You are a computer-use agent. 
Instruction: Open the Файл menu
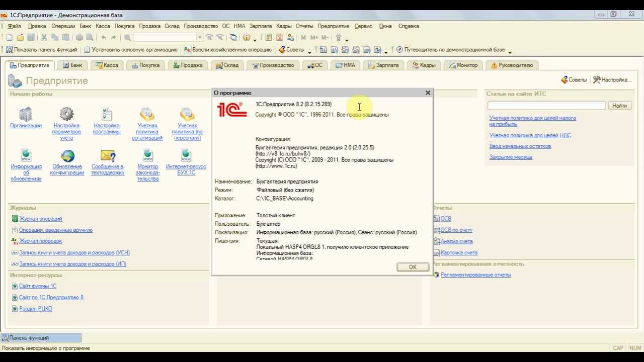coord(14,26)
